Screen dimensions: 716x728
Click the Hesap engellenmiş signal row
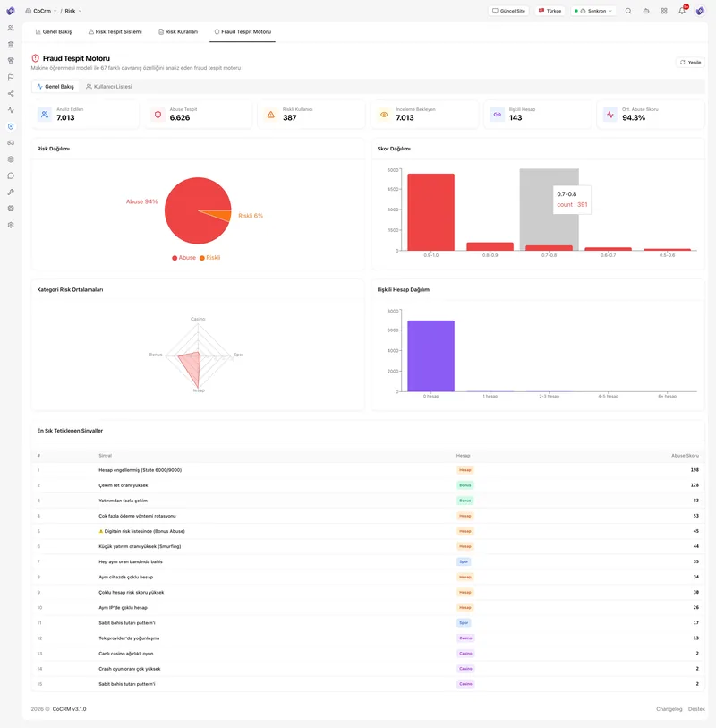point(368,470)
